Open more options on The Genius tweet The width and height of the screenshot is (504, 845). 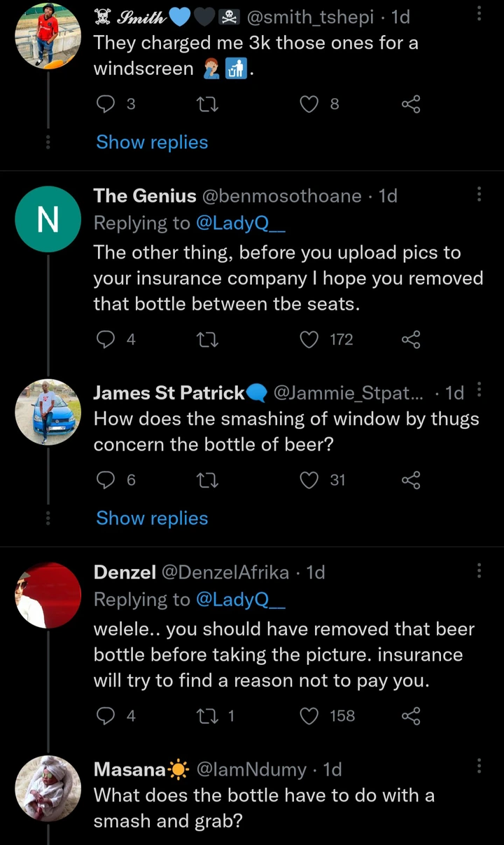[x=479, y=194]
